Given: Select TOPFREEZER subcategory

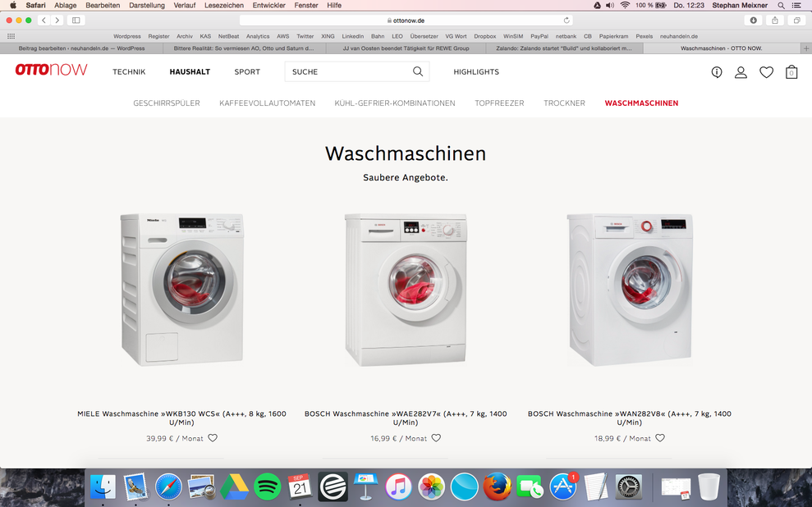Looking at the screenshot, I should (x=500, y=103).
